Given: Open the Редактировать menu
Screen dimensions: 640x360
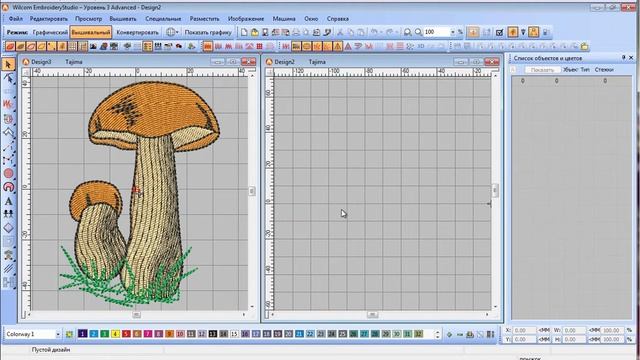Looking at the screenshot, I should [x=49, y=19].
